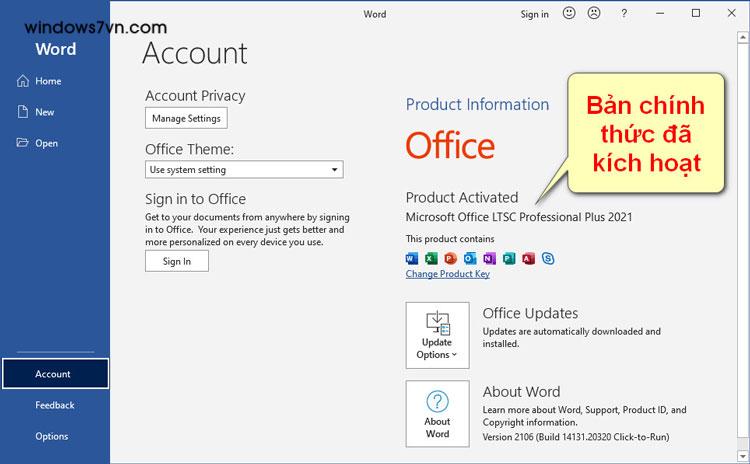This screenshot has height=464, width=750.
Task: Open the Help question mark icon
Action: (624, 14)
